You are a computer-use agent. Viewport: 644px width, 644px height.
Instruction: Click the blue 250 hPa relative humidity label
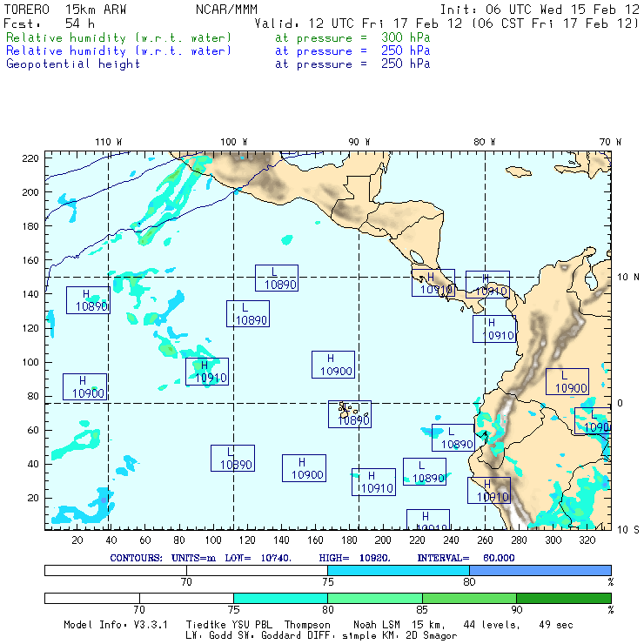pyautogui.click(x=119, y=51)
